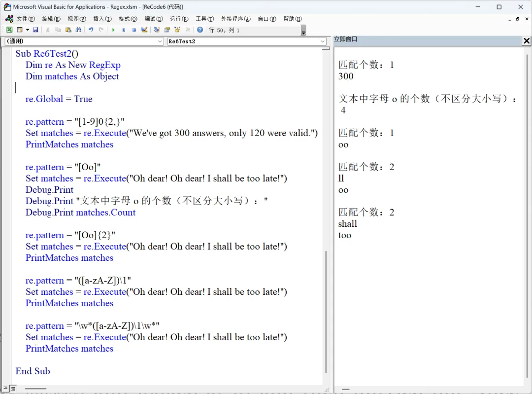Click the 're.Global = True' line
This screenshot has width=532, height=394.
[x=59, y=99]
